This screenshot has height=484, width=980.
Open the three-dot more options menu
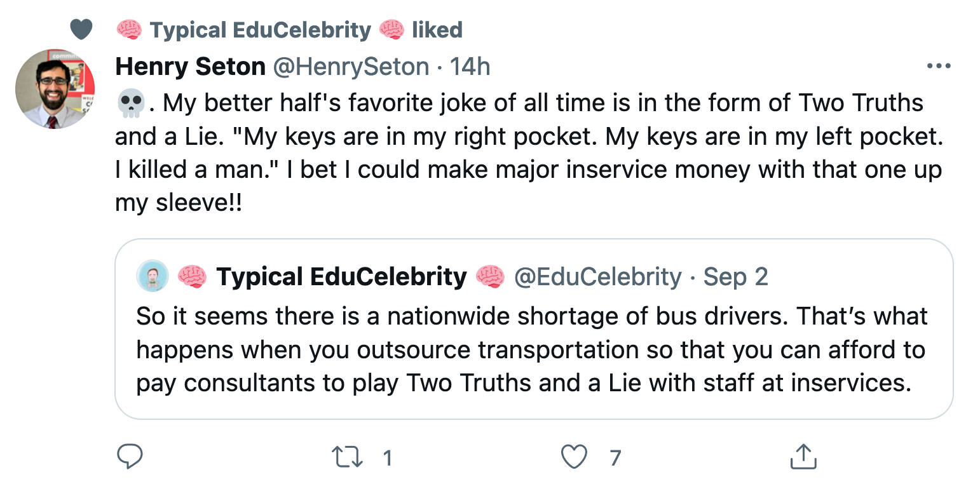click(x=939, y=66)
